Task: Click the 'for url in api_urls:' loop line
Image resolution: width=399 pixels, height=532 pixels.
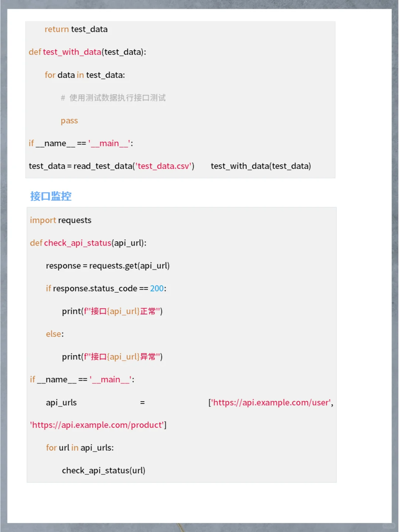Action: pos(80,447)
